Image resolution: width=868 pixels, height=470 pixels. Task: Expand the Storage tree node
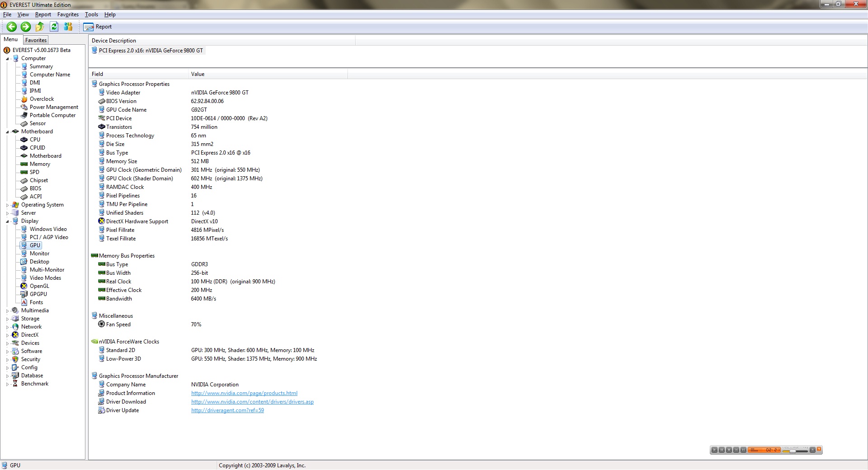point(8,319)
